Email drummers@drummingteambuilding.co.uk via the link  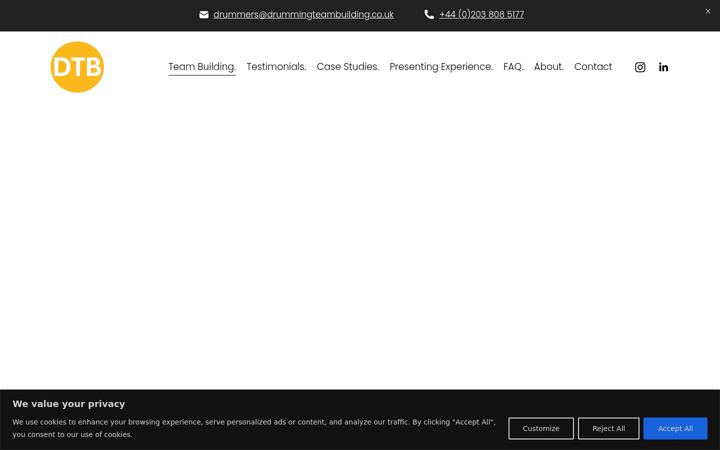pyautogui.click(x=304, y=15)
